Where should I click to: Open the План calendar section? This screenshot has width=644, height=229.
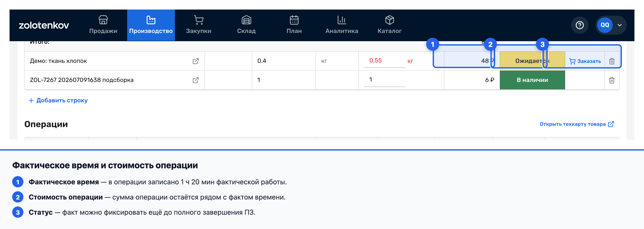coord(294,25)
